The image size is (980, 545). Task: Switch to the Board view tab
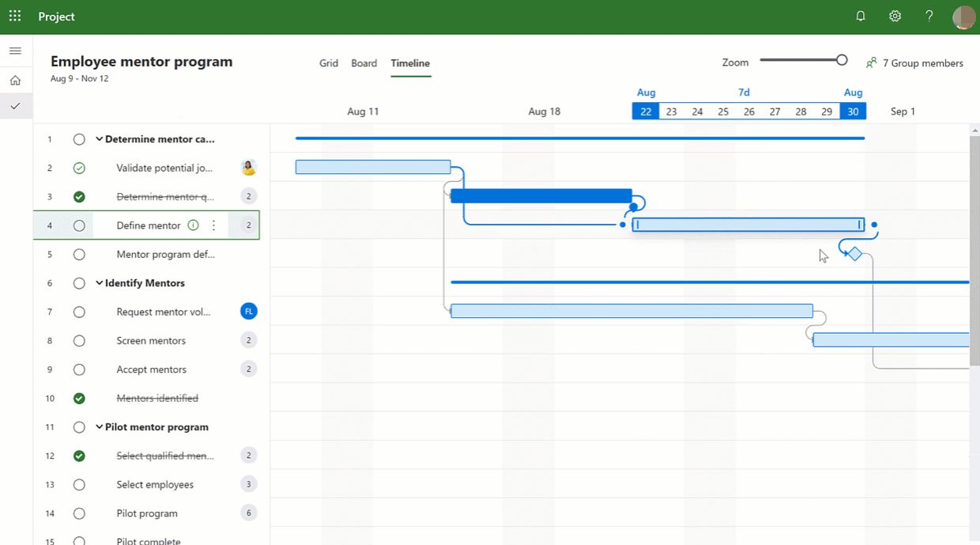click(364, 63)
